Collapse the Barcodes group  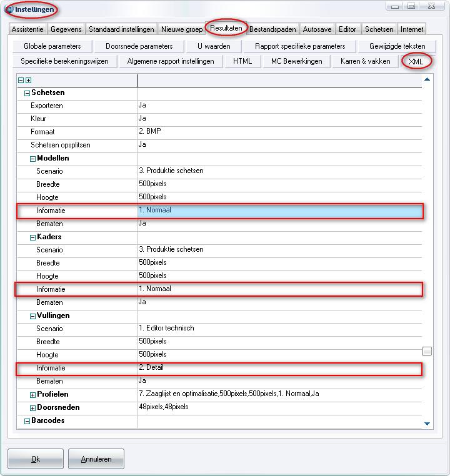tap(27, 421)
